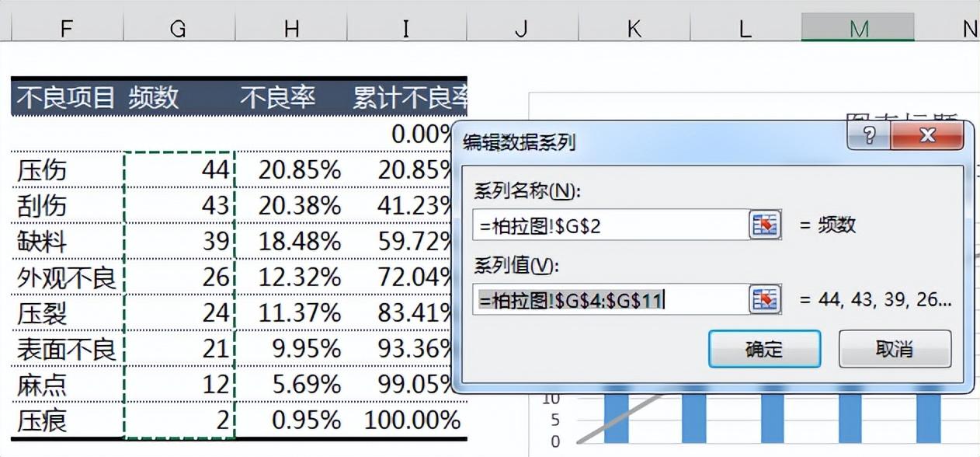The image size is (980, 457).
Task: Click the frequency cell with value 26
Action: tap(179, 277)
